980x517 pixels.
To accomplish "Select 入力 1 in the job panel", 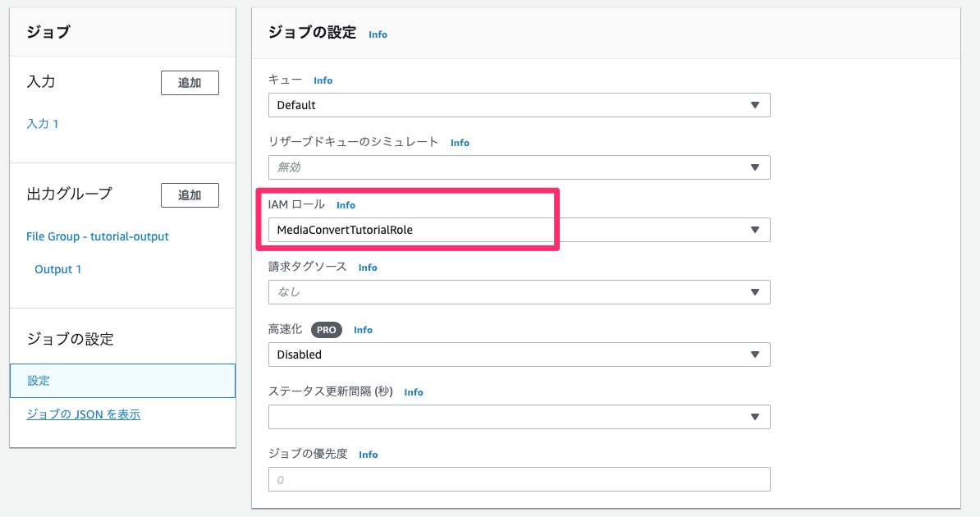I will 43,124.
